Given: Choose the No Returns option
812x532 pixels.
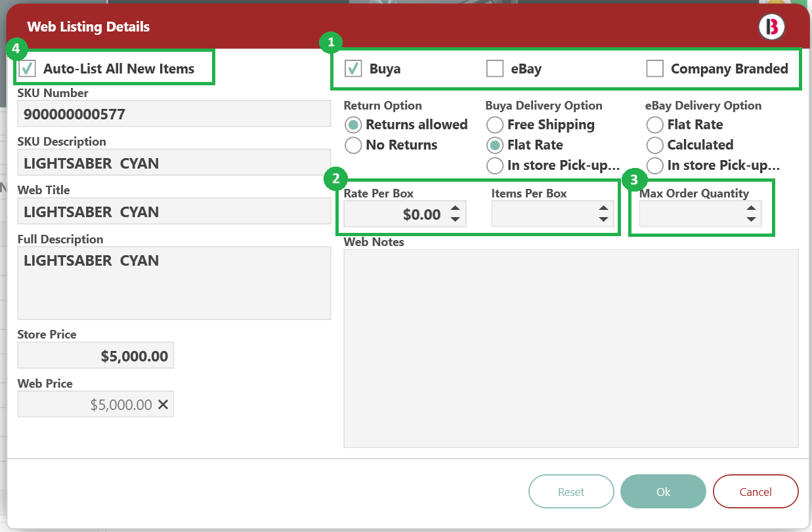Looking at the screenshot, I should [353, 145].
